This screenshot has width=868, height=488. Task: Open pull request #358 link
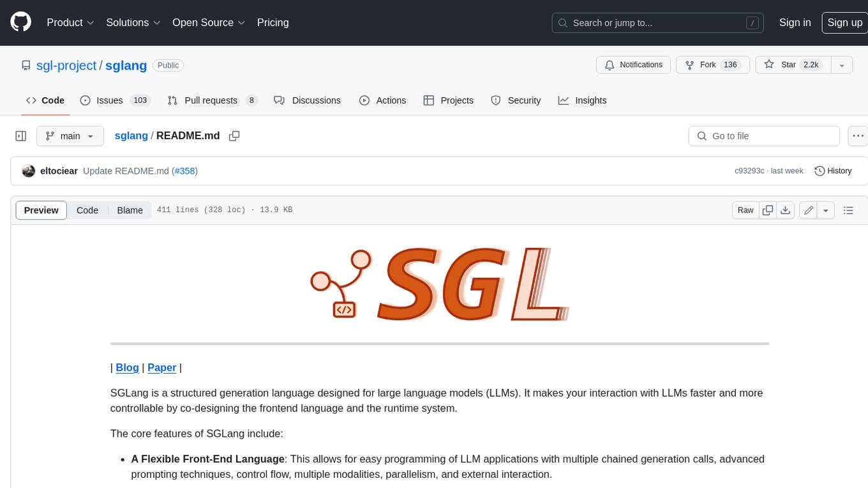[186, 171]
